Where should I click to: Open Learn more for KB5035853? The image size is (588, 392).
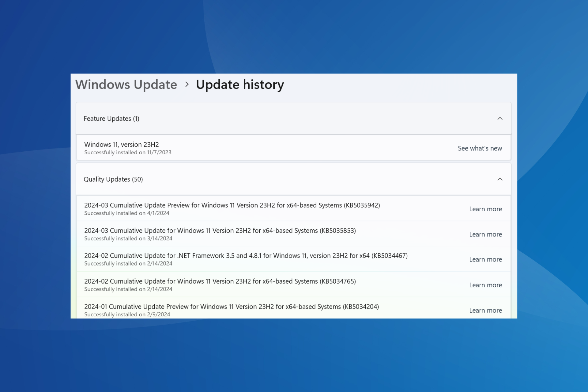pos(485,234)
